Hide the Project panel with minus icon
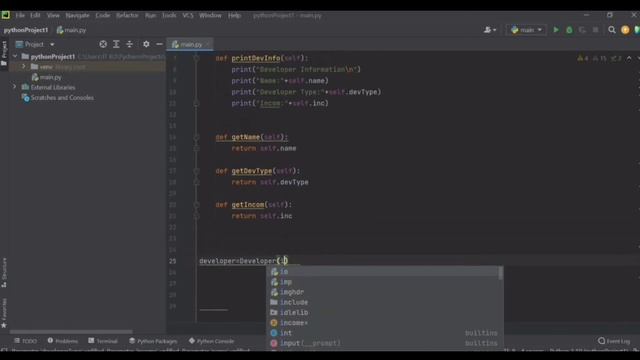 click(x=159, y=44)
